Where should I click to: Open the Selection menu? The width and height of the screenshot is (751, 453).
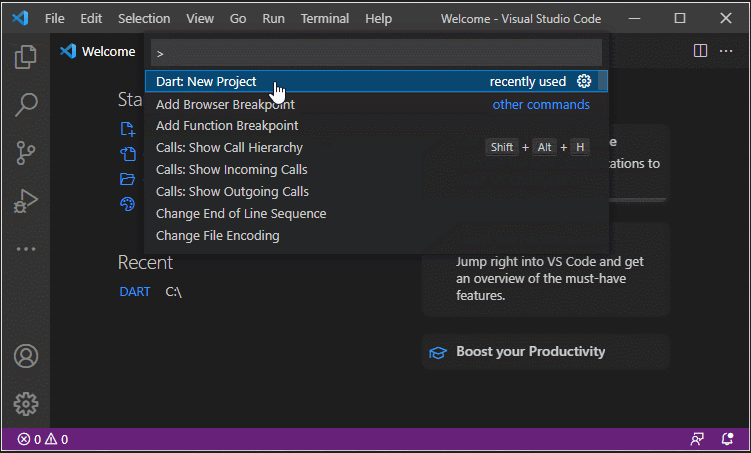[144, 18]
